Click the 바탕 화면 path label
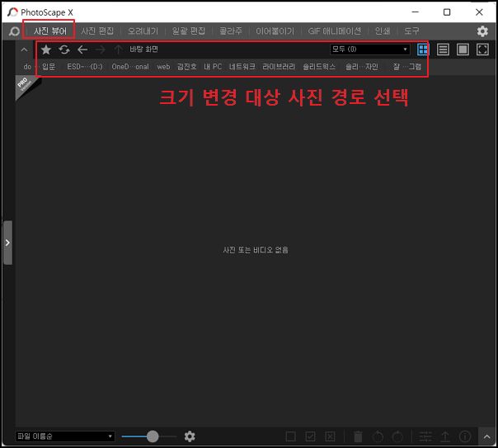 pos(143,50)
